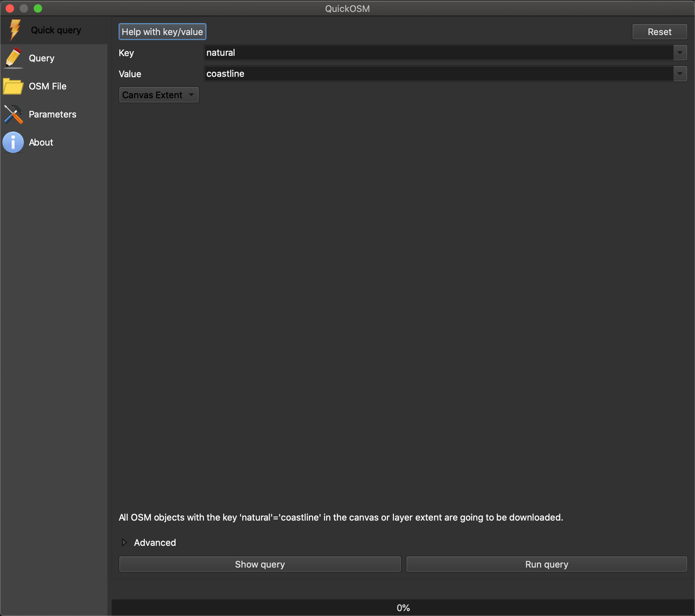
Task: Click into the Key field containing natural
Action: [438, 53]
